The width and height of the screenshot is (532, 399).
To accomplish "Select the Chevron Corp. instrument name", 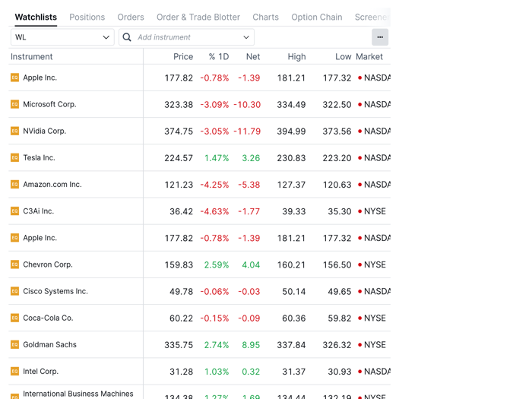I will pos(48,264).
